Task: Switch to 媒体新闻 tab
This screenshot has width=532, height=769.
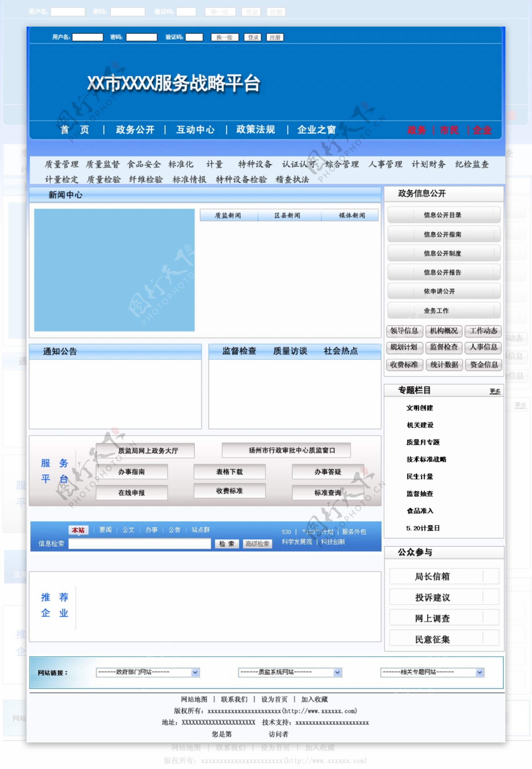Action: click(x=350, y=215)
